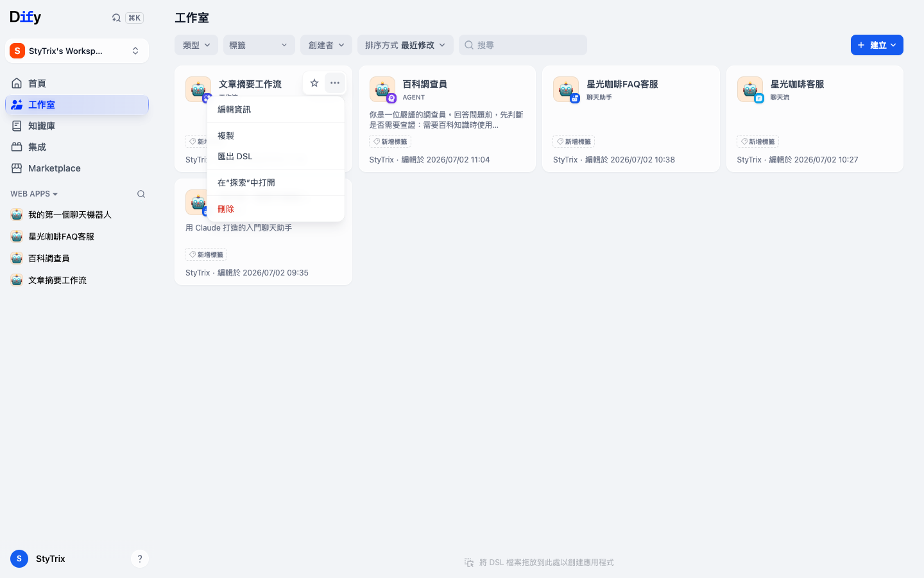Screen dimensions: 924x578
Task: Click the 建立 create button
Action: [877, 45]
